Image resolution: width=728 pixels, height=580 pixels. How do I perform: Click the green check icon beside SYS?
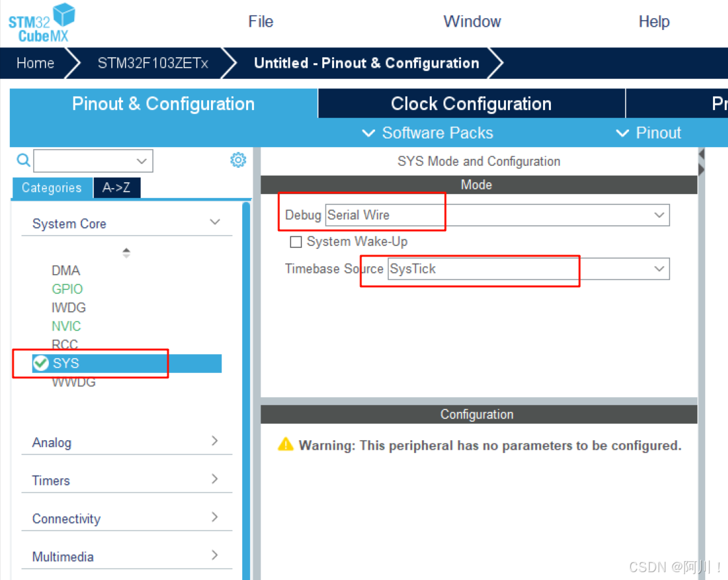click(x=41, y=363)
